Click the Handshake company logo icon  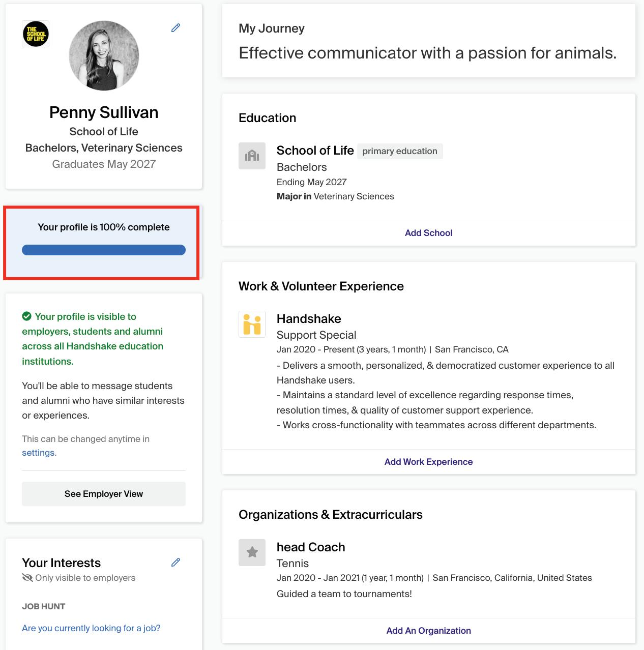point(252,324)
